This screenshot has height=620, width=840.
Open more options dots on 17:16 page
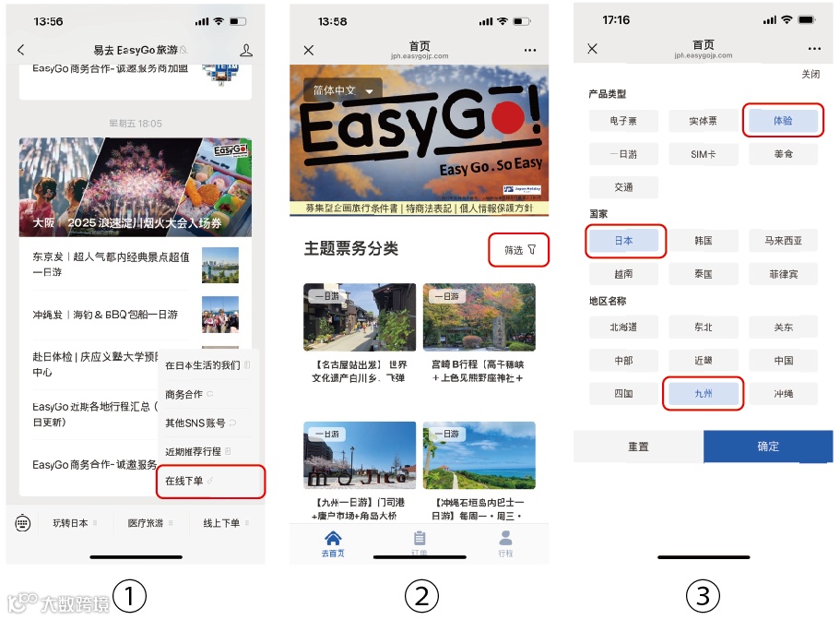pos(814,49)
